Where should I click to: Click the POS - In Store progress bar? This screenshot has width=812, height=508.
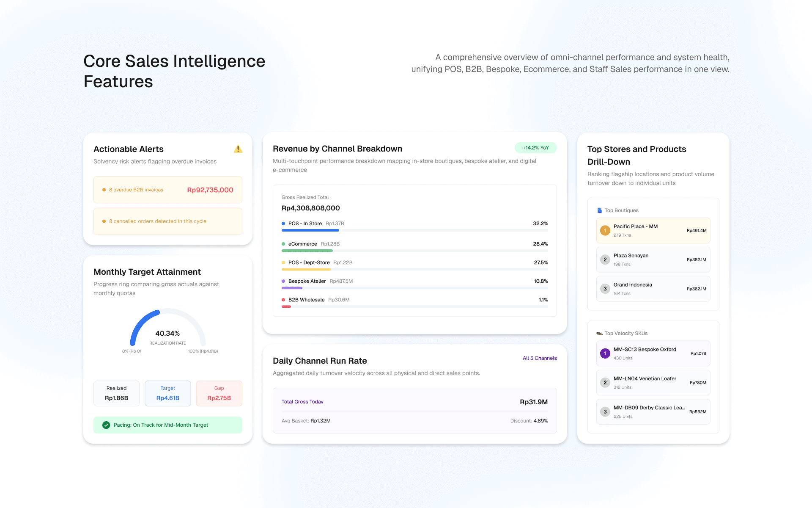coord(415,230)
